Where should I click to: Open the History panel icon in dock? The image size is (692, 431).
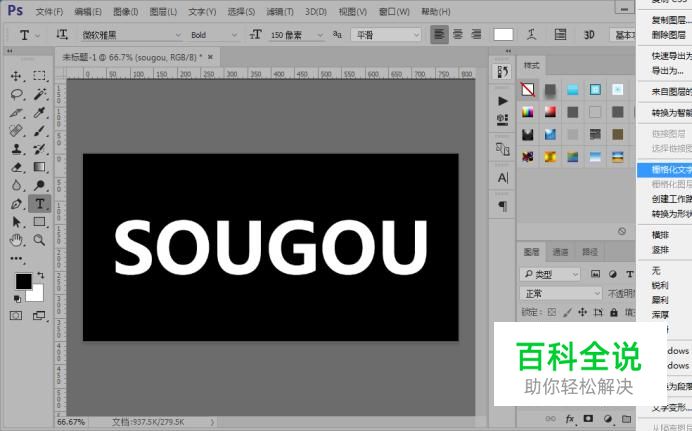(x=503, y=72)
